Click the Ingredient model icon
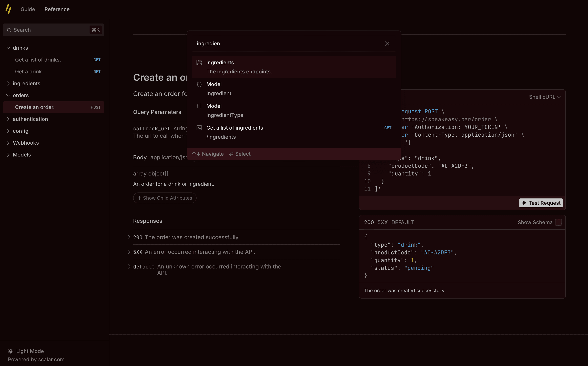 pyautogui.click(x=199, y=84)
